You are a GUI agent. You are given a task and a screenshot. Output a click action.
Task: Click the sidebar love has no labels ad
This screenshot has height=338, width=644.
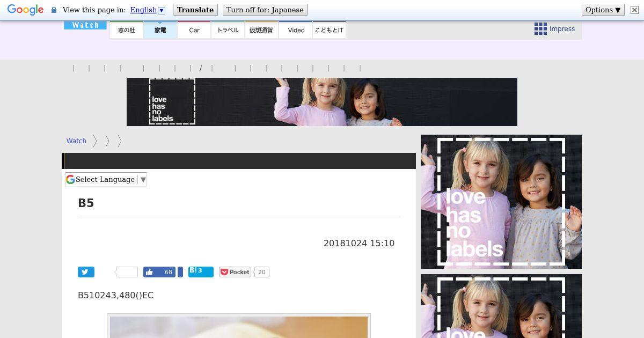(x=501, y=202)
